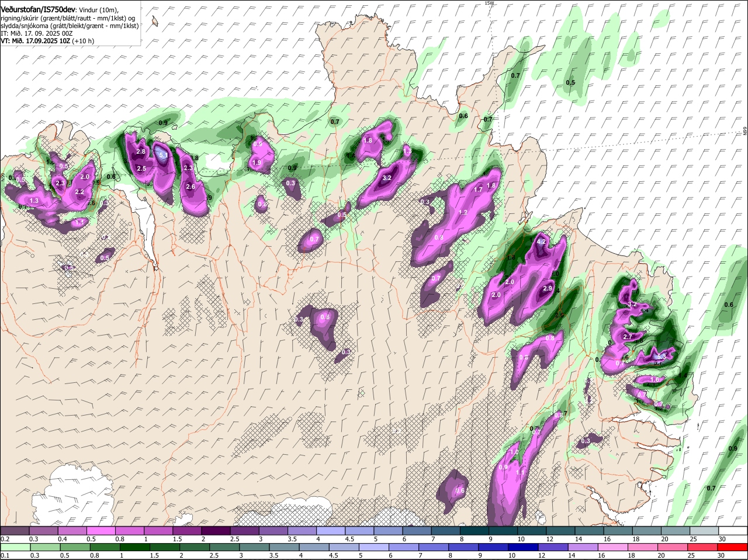
Task: Click the 1.7 precipitation value label
Action: click(x=478, y=189)
